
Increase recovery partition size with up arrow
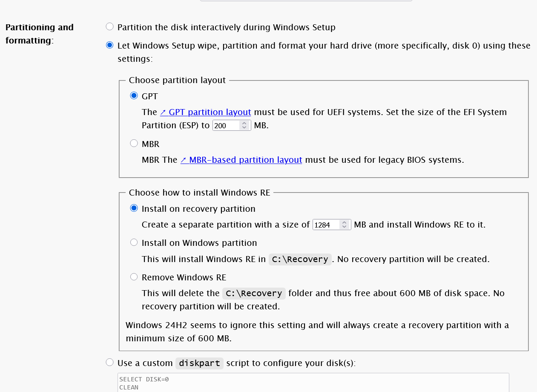pos(344,222)
